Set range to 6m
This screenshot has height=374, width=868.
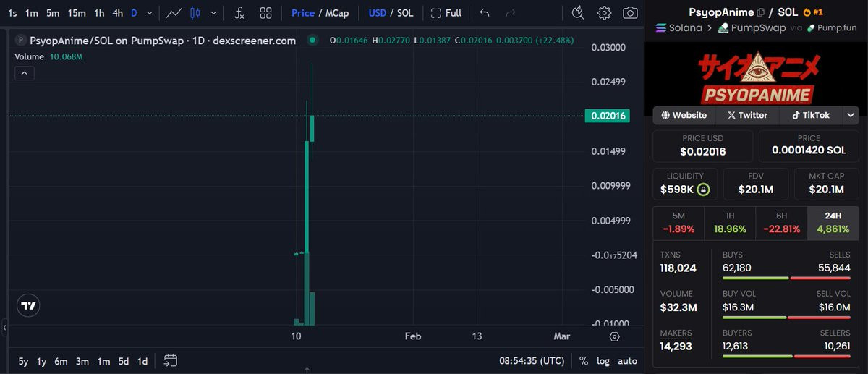click(61, 361)
